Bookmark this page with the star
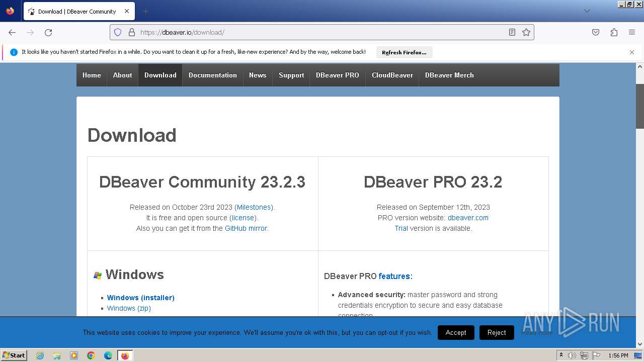Screen dimensions: 644x362 (x=526, y=32)
